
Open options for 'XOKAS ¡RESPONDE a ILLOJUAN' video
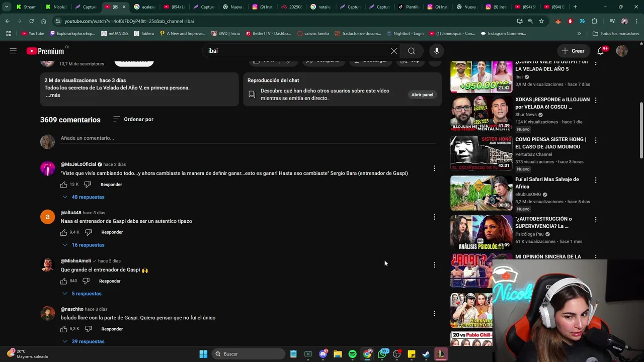(596, 101)
